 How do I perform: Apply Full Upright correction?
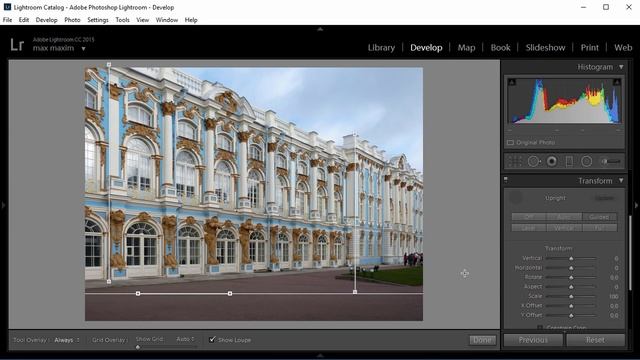[x=599, y=227]
